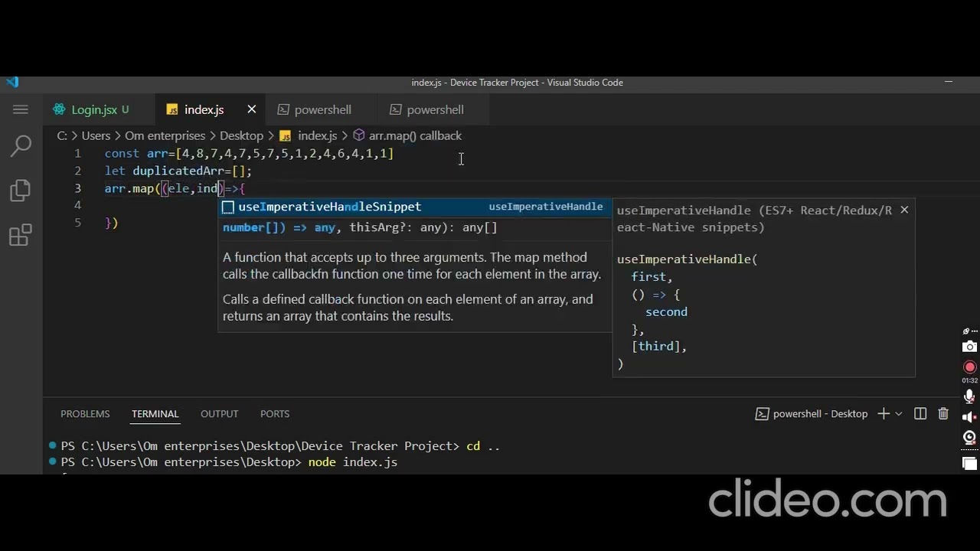
Task: Toggle the recorder system speaker audio
Action: pyautogui.click(x=970, y=417)
